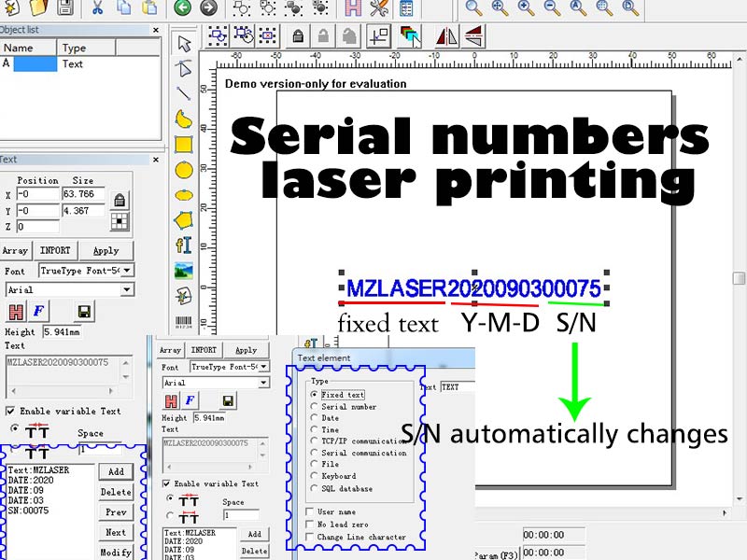This screenshot has height=560, width=747.
Task: Choose TCP/IP communication type
Action: (x=314, y=441)
